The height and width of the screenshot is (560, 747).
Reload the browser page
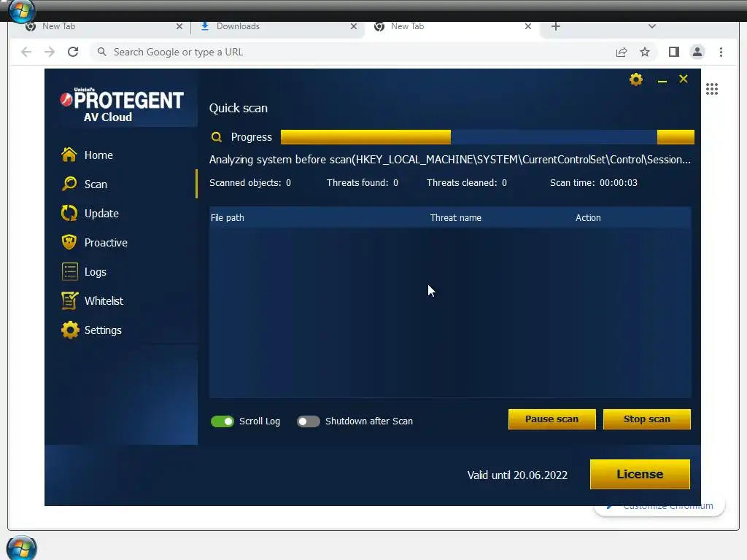(x=73, y=52)
